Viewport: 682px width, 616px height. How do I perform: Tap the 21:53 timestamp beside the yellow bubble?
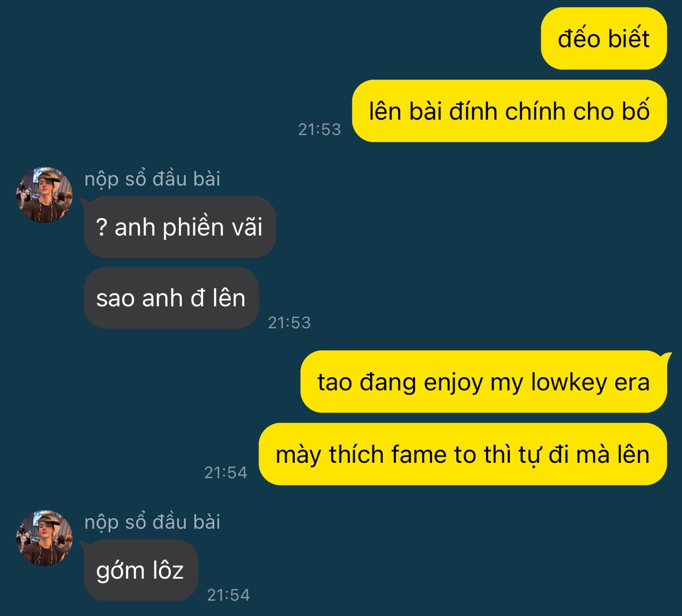320,130
